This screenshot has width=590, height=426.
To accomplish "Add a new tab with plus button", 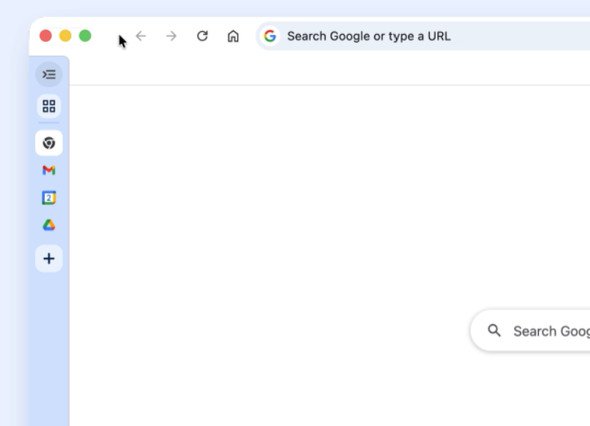I will [x=49, y=259].
